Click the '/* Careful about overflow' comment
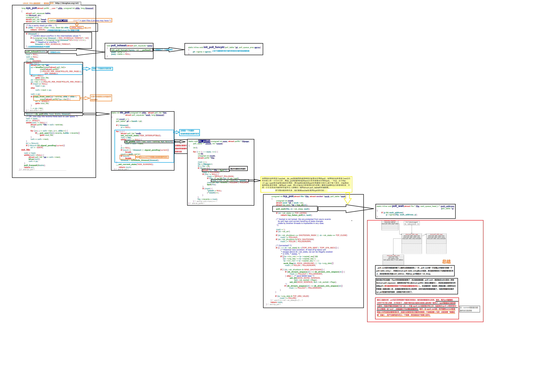Screen dimensions: 537x392 55,36
